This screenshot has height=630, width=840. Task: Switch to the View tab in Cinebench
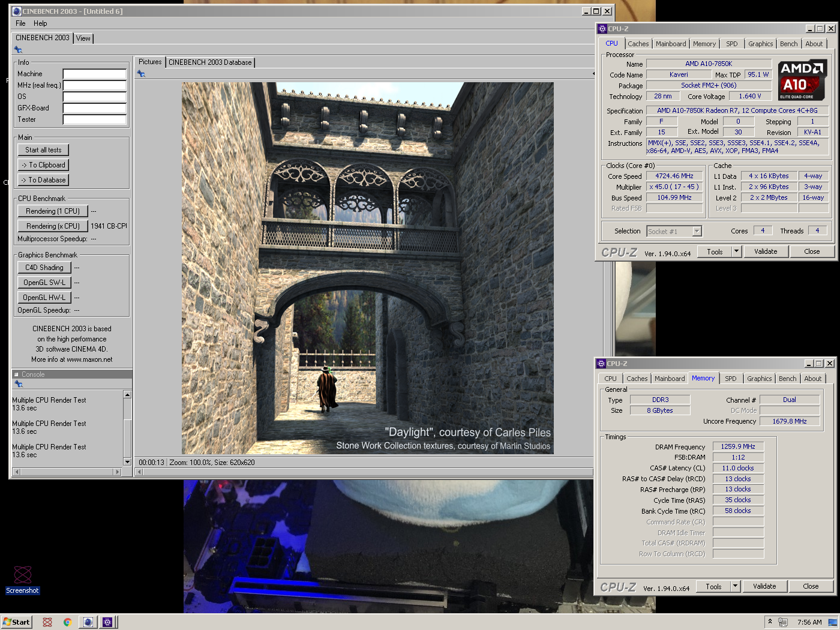click(83, 38)
